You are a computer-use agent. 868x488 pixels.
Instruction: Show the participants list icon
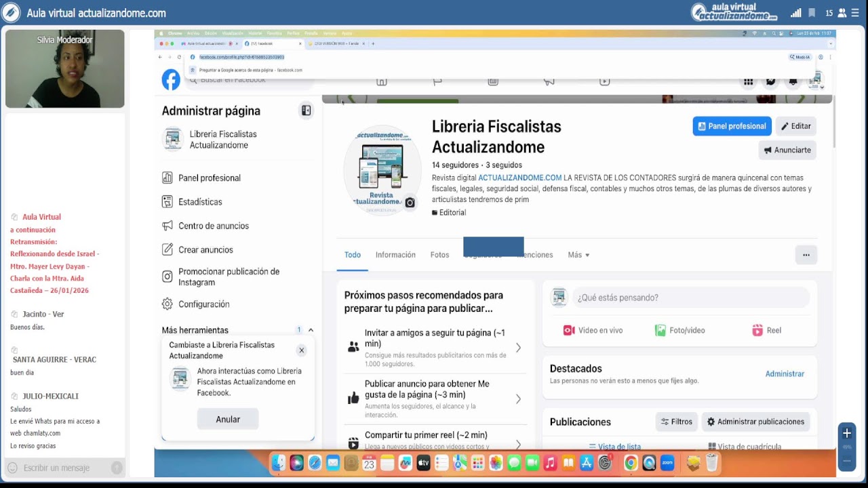pos(842,13)
